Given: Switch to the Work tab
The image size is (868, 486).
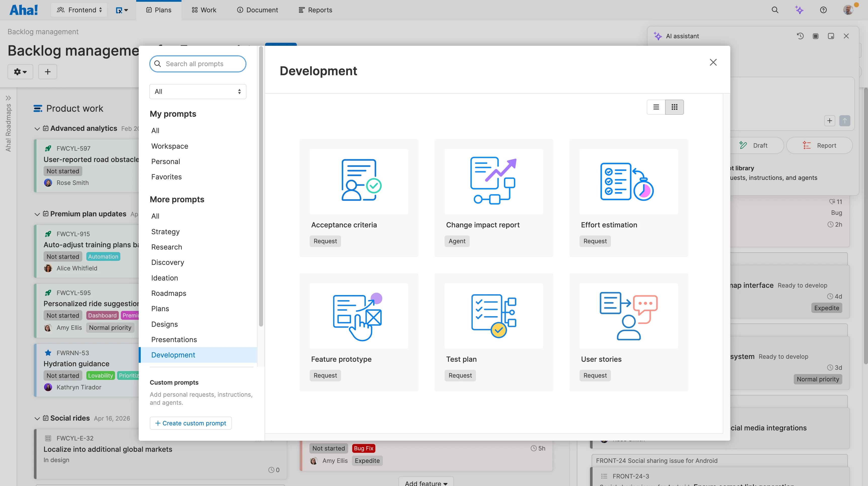Looking at the screenshot, I should (203, 10).
